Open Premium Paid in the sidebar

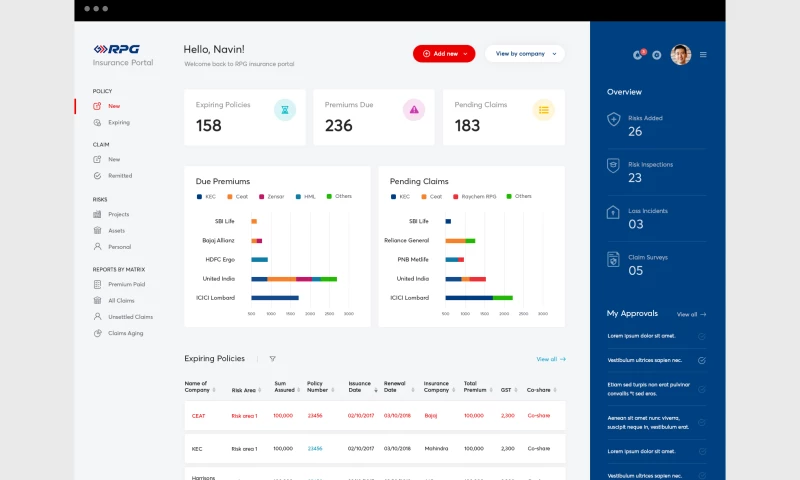(x=126, y=284)
